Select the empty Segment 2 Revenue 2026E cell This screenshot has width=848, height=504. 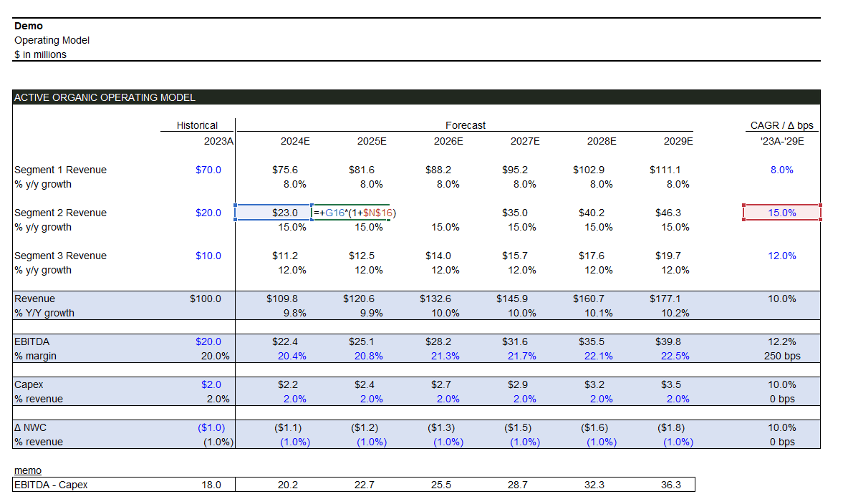click(438, 213)
